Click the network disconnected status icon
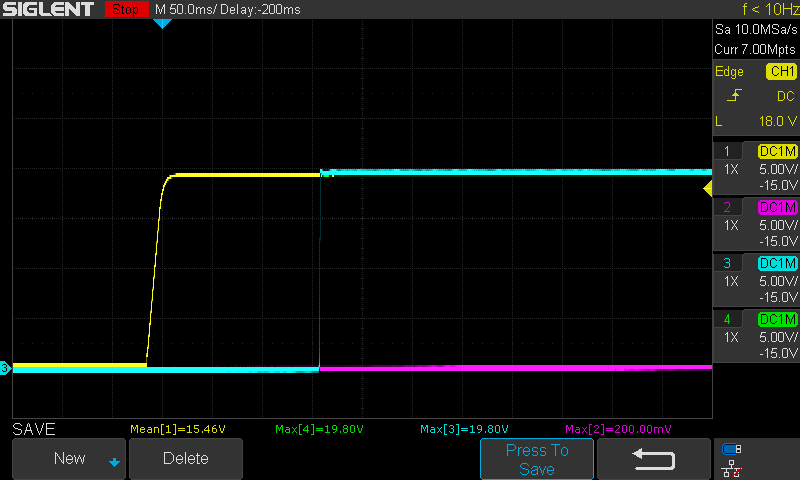 732,468
